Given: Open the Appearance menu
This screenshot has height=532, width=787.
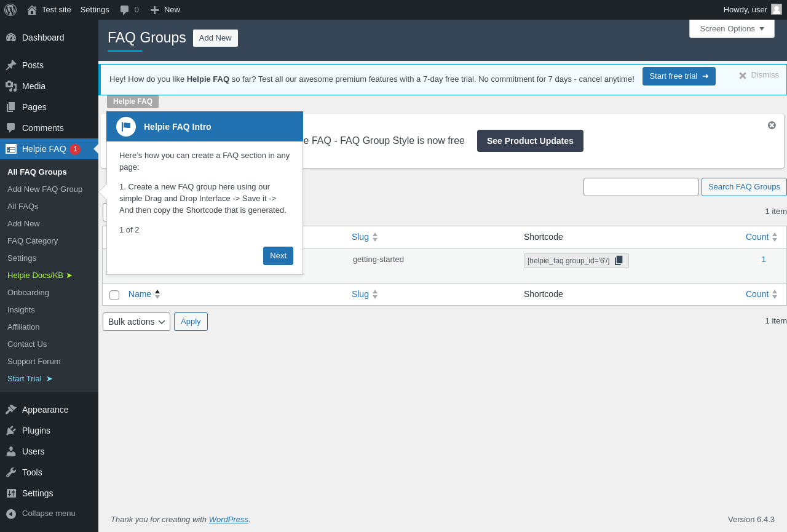Looking at the screenshot, I should click(49, 410).
